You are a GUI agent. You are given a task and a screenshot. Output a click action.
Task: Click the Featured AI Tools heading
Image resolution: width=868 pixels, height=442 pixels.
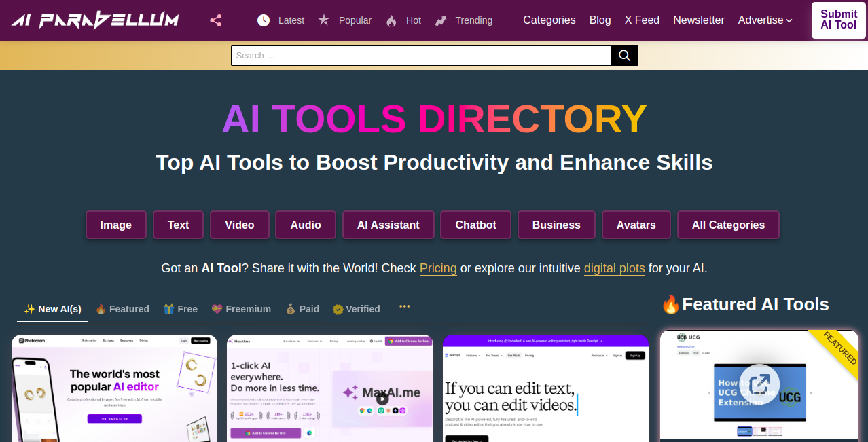[x=745, y=304]
